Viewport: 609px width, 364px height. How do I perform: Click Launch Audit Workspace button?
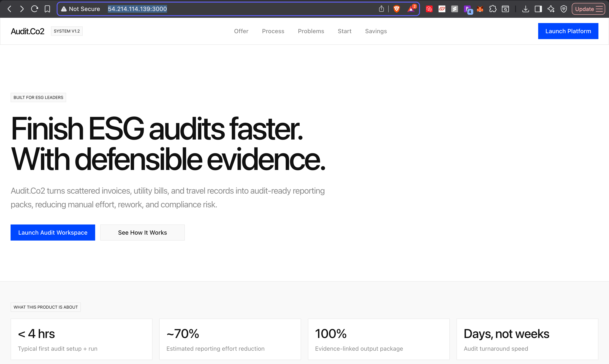[53, 233]
